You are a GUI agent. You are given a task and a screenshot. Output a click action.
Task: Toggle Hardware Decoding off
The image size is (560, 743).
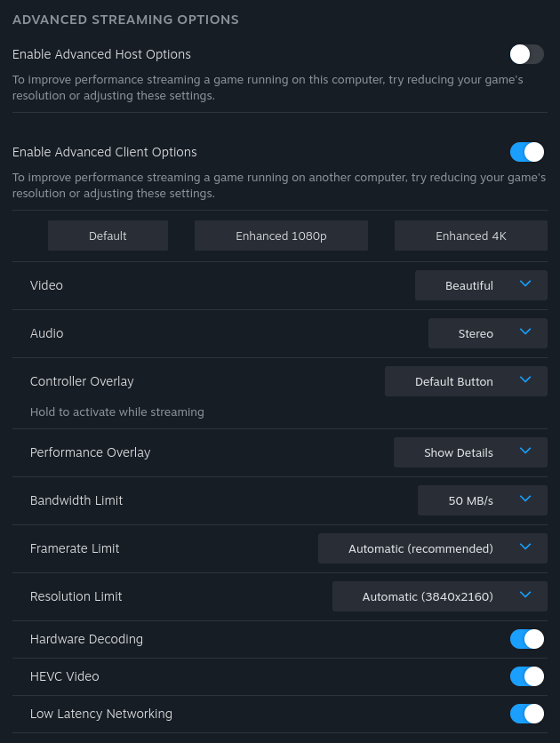526,639
